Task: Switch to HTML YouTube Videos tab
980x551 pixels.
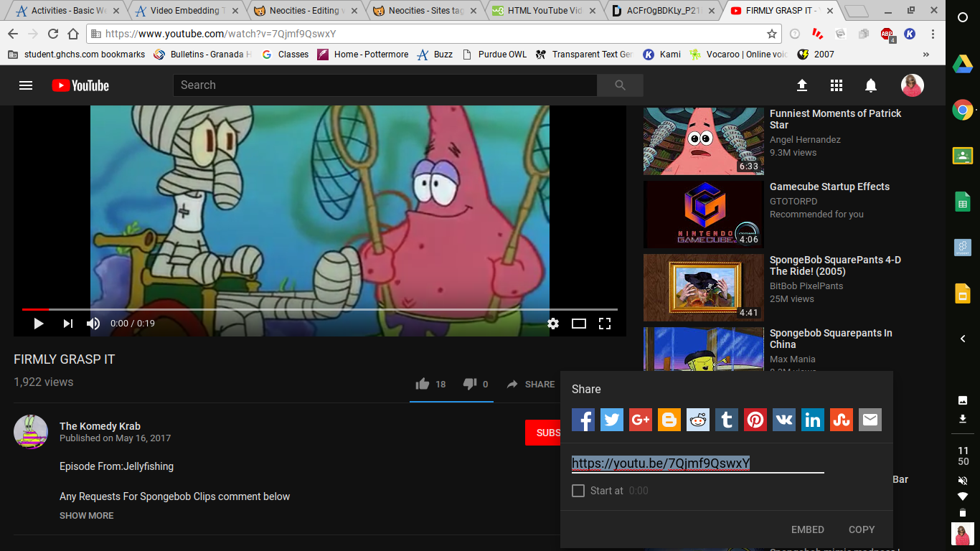Action: tap(545, 11)
